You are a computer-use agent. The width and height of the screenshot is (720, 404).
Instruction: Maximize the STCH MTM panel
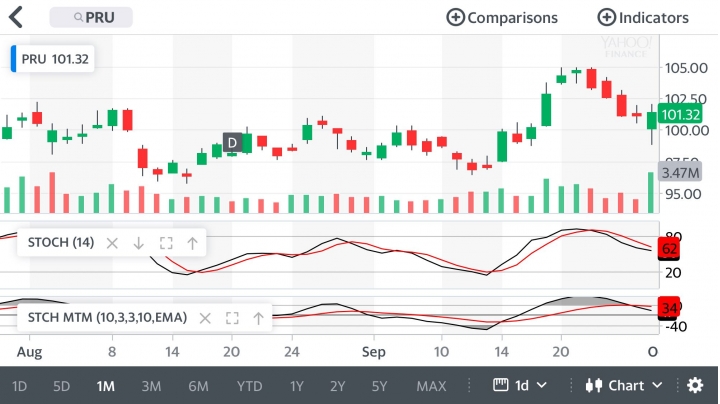click(x=232, y=318)
